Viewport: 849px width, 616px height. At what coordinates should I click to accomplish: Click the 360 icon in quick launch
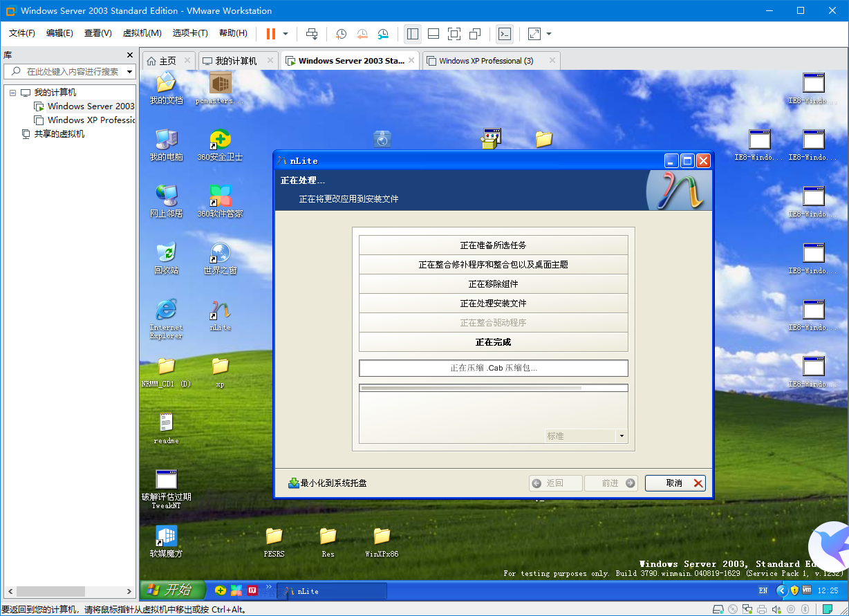pyautogui.click(x=221, y=590)
